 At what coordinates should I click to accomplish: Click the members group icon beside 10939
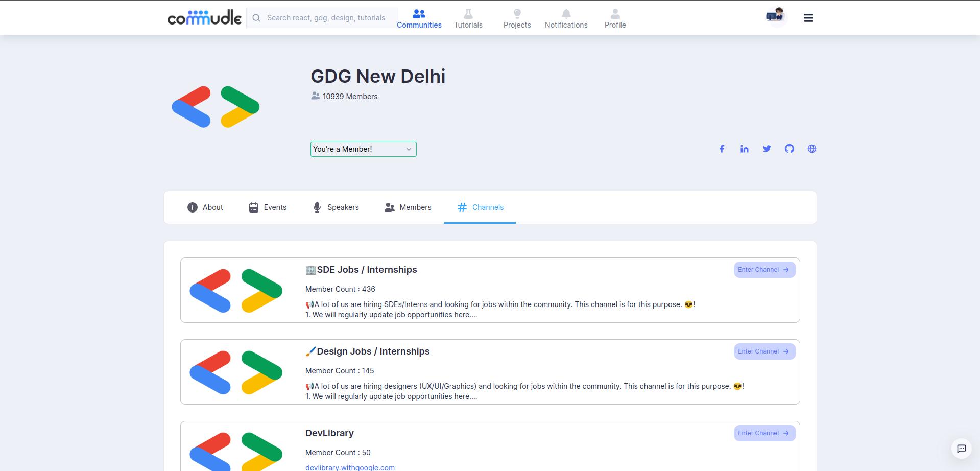[316, 96]
